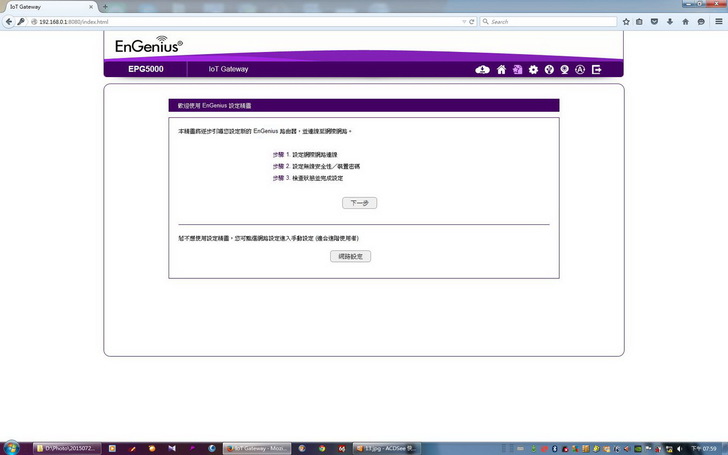Go to the router Home icon
This screenshot has height=455, width=728.
501,70
